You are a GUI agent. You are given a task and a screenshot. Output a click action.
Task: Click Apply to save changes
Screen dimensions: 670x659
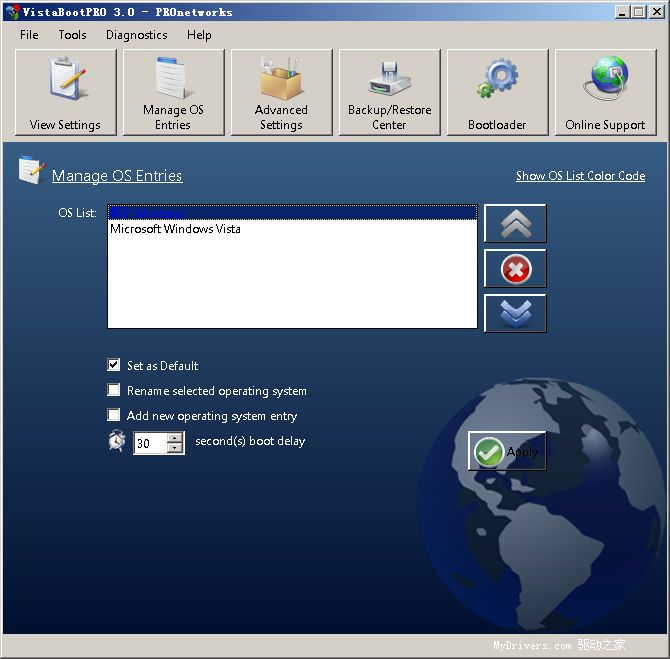(507, 451)
